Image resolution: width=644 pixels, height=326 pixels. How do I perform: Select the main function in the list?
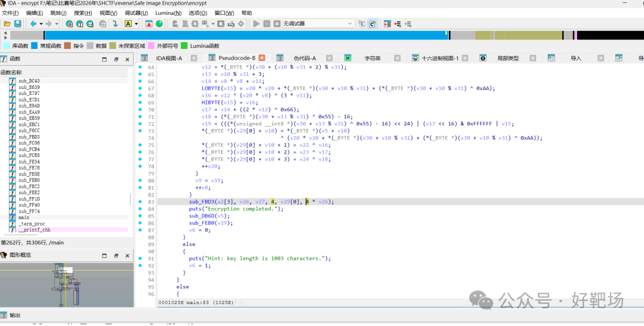[x=23, y=217]
